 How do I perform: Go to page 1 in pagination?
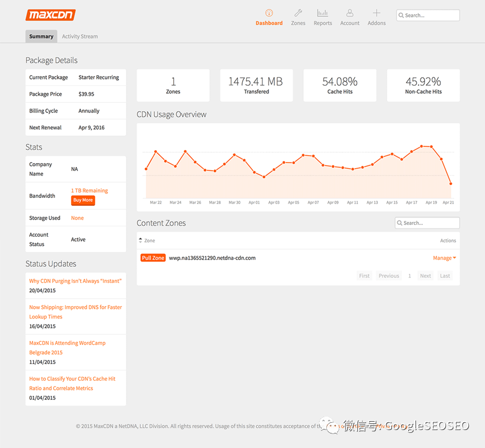coord(409,276)
